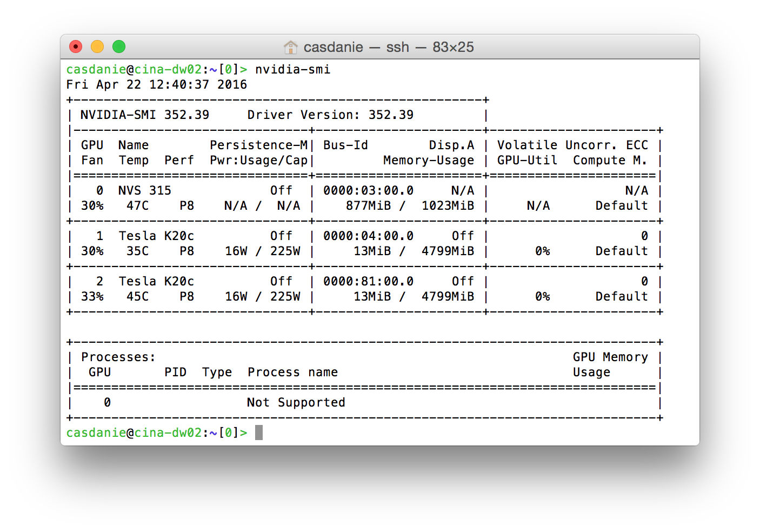The image size is (760, 532).
Task: Select the "NVS 315" GPU name
Action: click(144, 191)
